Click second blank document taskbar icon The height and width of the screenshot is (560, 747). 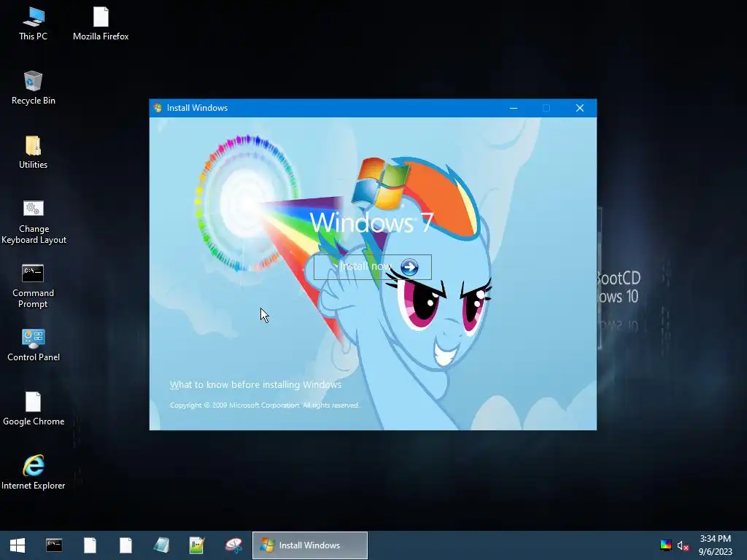pos(125,545)
